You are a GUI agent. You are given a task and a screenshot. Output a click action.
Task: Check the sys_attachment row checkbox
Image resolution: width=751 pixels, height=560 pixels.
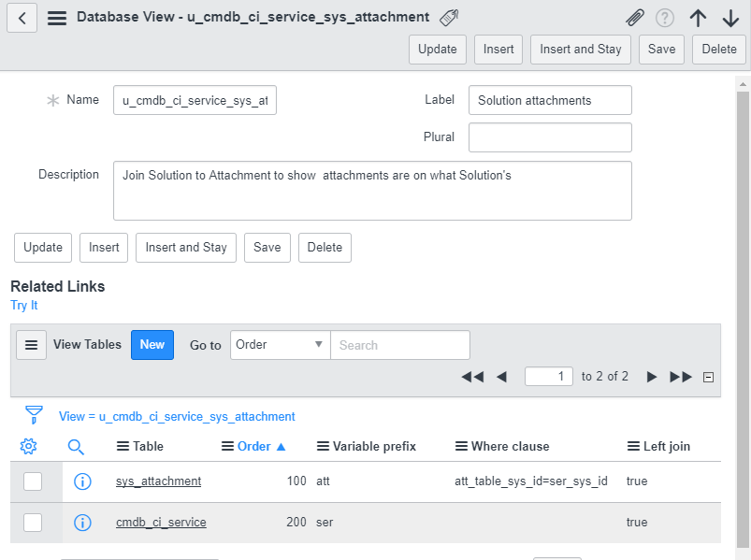(33, 481)
